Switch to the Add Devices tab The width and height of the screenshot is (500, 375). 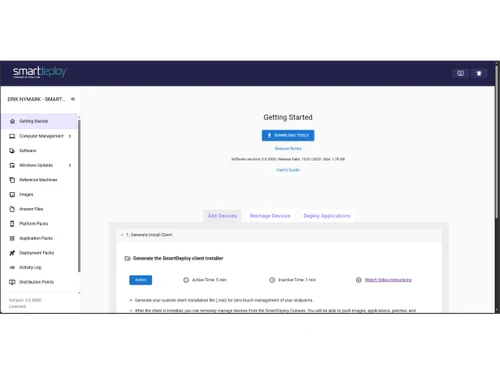[222, 216]
